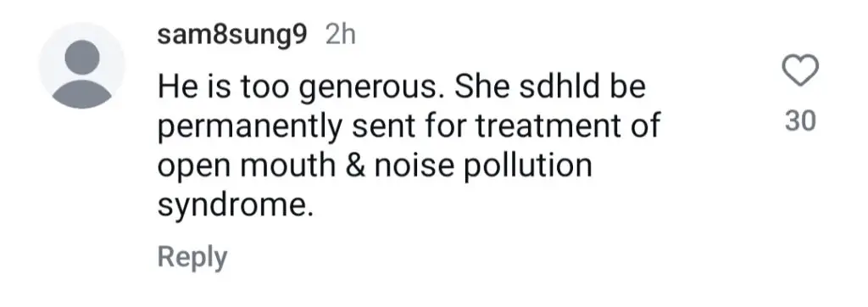Screen dimensions: 868x307
Task: Click the ampersand symbol in the comment
Action: click(355, 165)
